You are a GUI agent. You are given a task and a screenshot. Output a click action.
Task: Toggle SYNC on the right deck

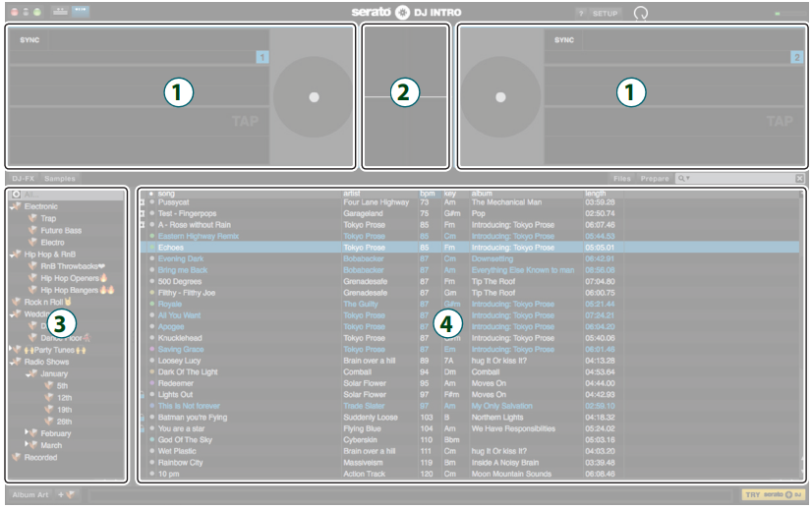pos(564,40)
